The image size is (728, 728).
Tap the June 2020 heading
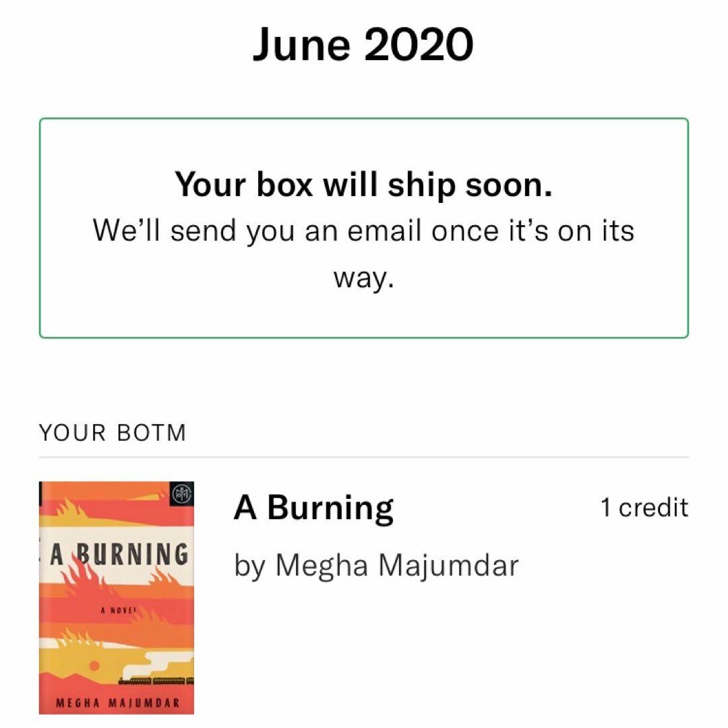tap(363, 44)
